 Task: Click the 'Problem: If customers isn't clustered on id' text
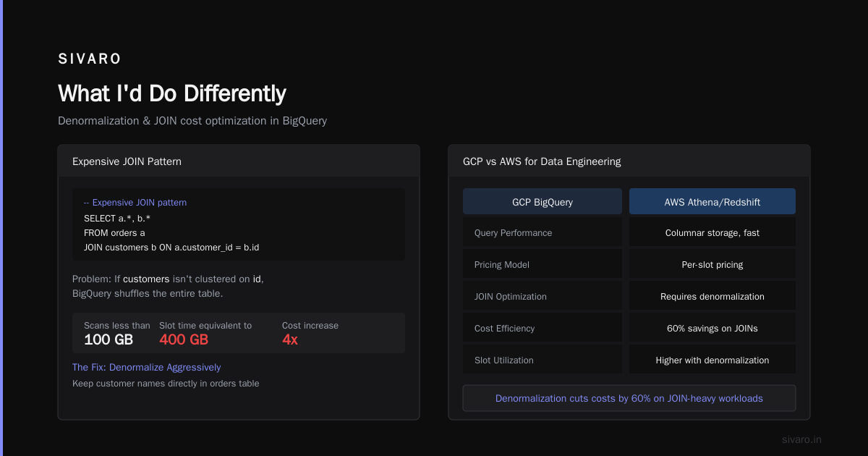168,279
